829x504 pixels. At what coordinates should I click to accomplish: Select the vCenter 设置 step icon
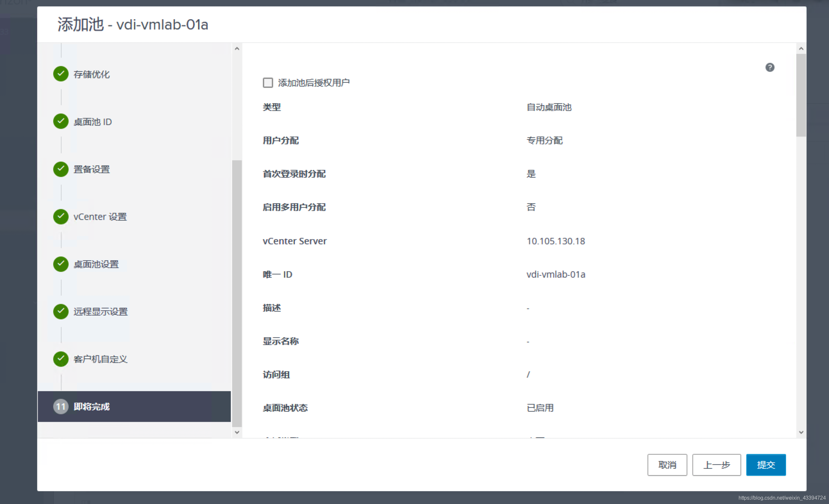point(61,217)
